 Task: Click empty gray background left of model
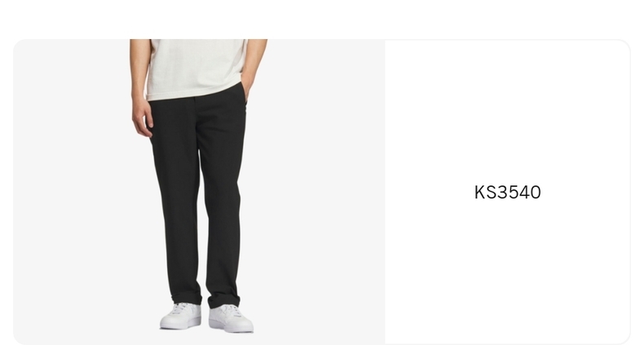72,192
